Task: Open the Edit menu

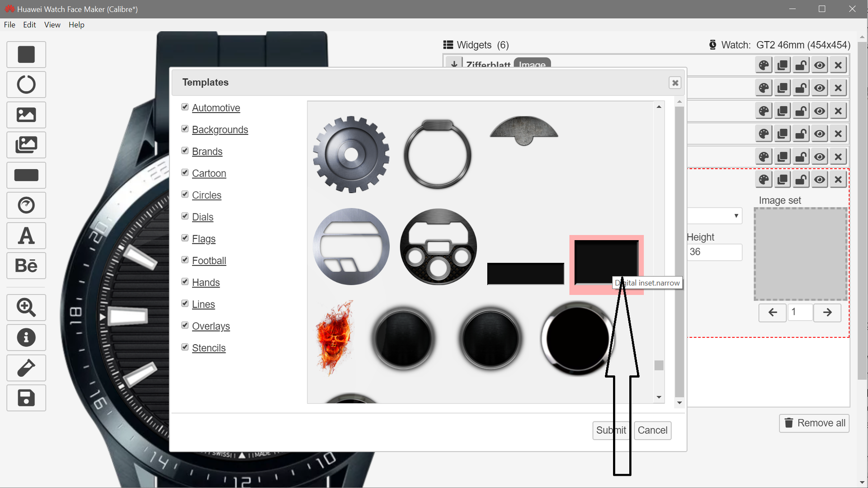Action: pyautogui.click(x=29, y=25)
